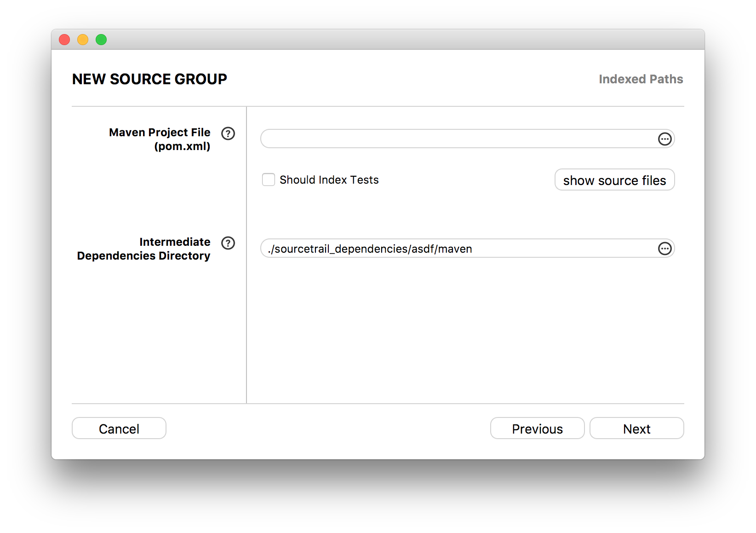756x533 pixels.
Task: Open help for Maven Project File
Action: point(228,133)
